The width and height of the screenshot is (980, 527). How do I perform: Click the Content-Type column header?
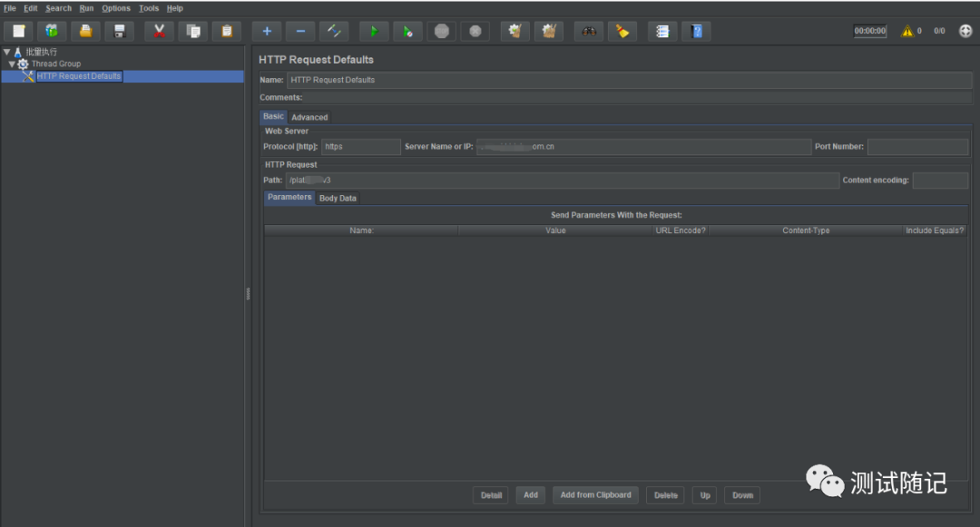(806, 230)
